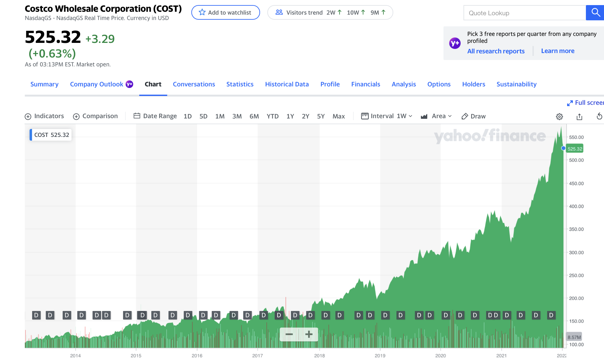604x364 pixels.
Task: Click the Visitors trend people icon
Action: [279, 12]
